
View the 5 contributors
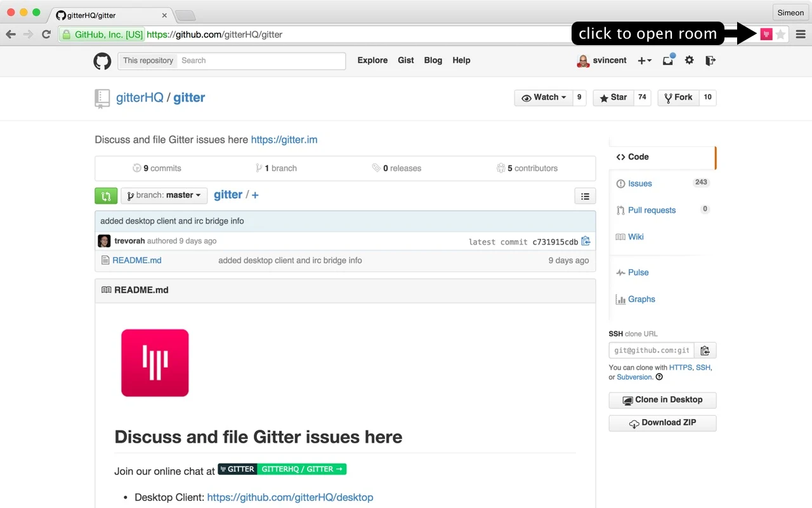(x=527, y=168)
